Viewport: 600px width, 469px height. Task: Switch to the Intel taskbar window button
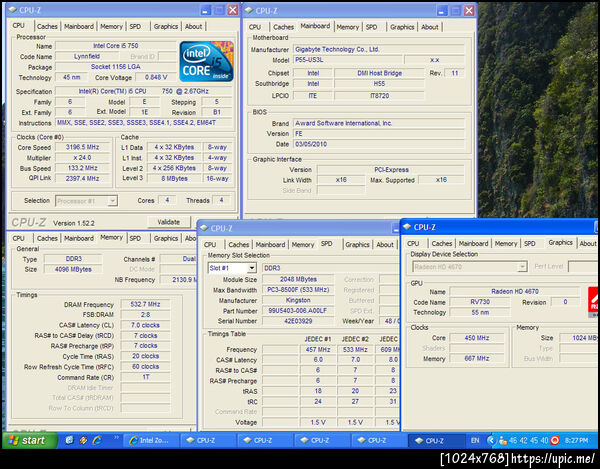pos(150,440)
